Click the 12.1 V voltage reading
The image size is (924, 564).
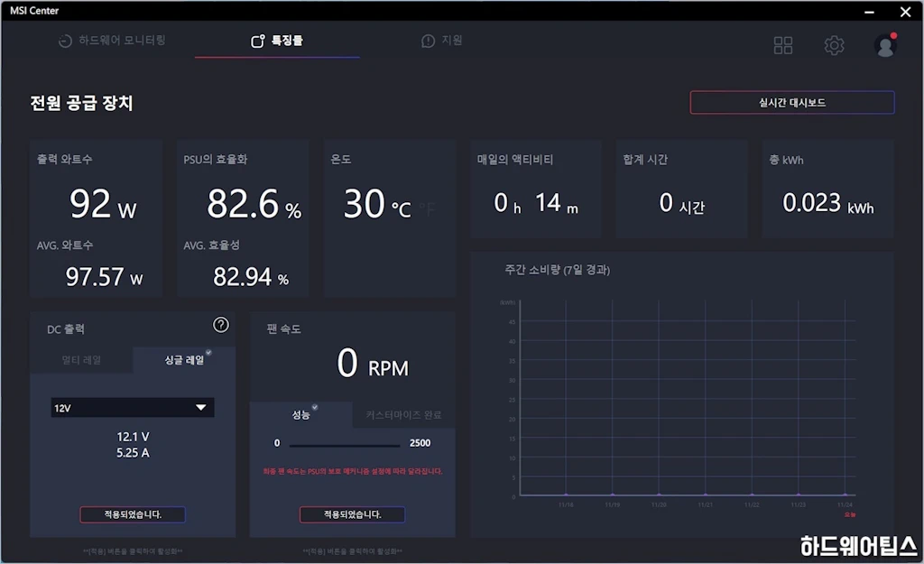click(x=133, y=437)
